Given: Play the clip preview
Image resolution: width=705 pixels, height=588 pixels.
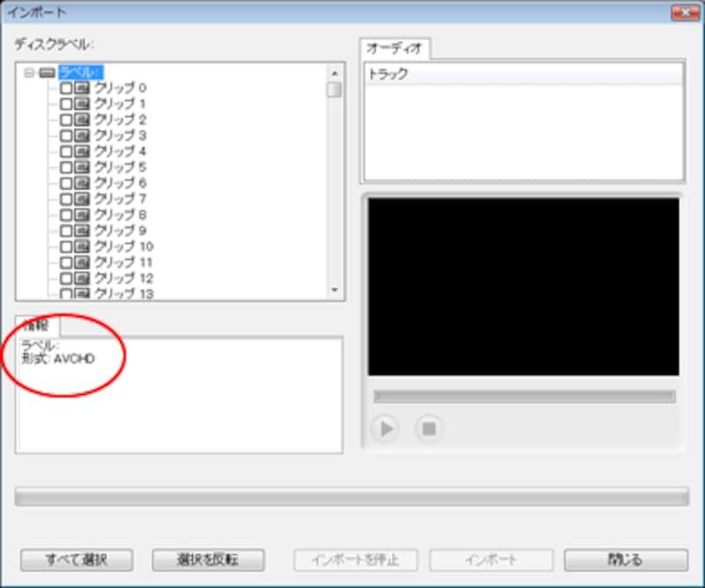Looking at the screenshot, I should tap(385, 428).
